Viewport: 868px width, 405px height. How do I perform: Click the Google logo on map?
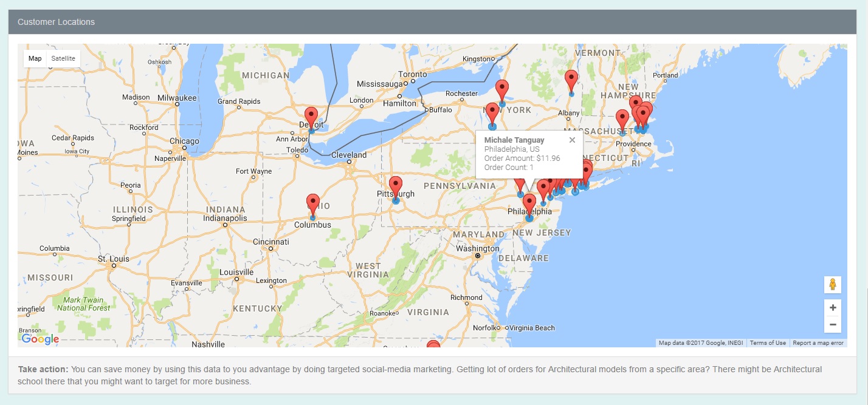pos(40,339)
